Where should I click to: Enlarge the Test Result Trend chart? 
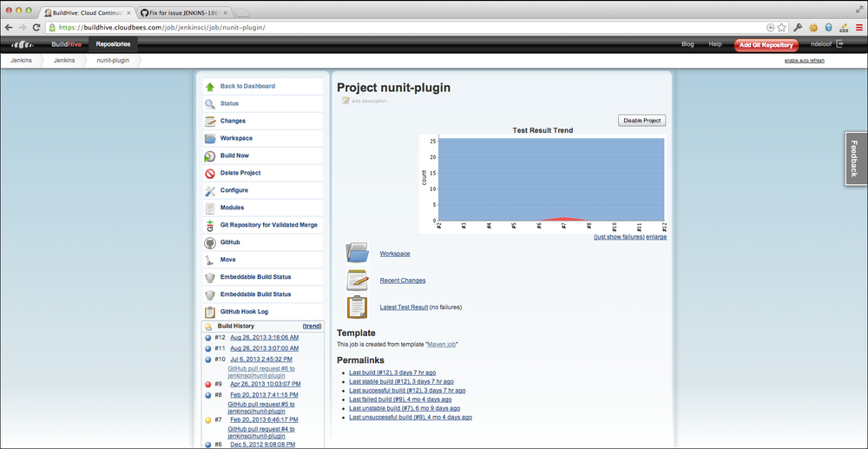click(656, 236)
